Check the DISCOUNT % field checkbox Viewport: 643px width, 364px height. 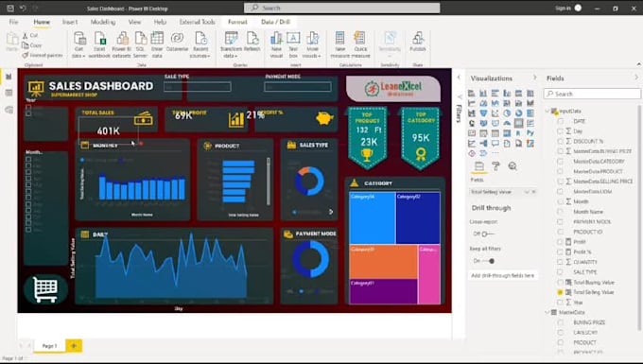click(x=560, y=141)
